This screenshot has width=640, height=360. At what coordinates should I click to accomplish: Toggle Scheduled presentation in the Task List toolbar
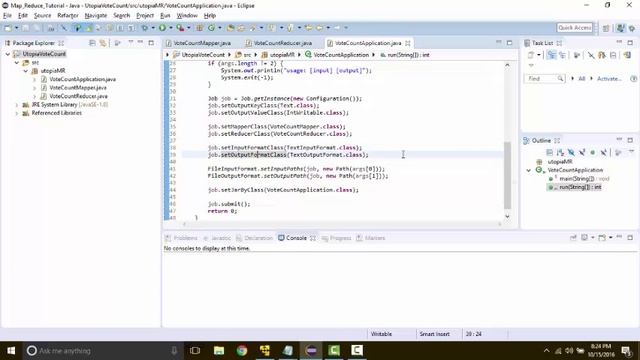pyautogui.click(x=562, y=55)
